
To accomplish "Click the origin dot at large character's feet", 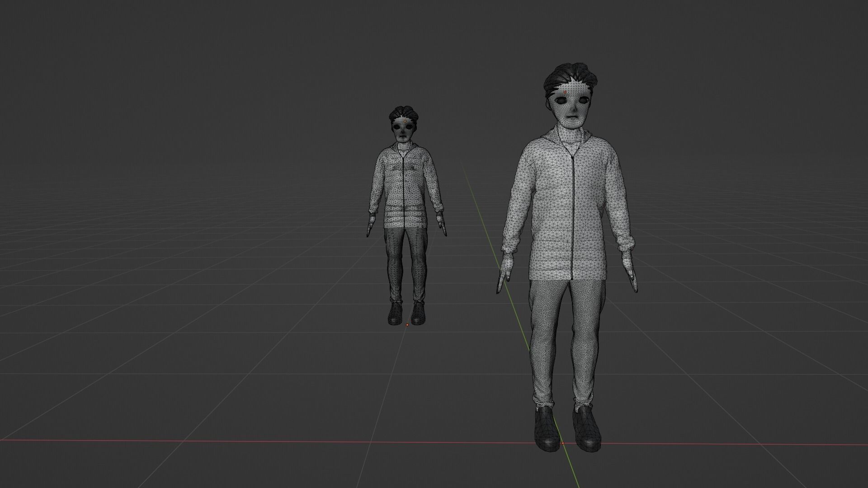I will click(x=562, y=443).
